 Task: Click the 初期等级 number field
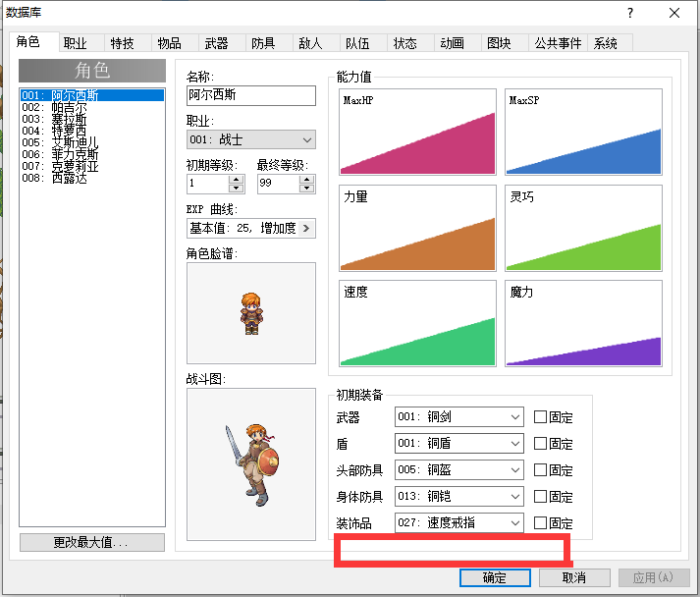pyautogui.click(x=208, y=184)
